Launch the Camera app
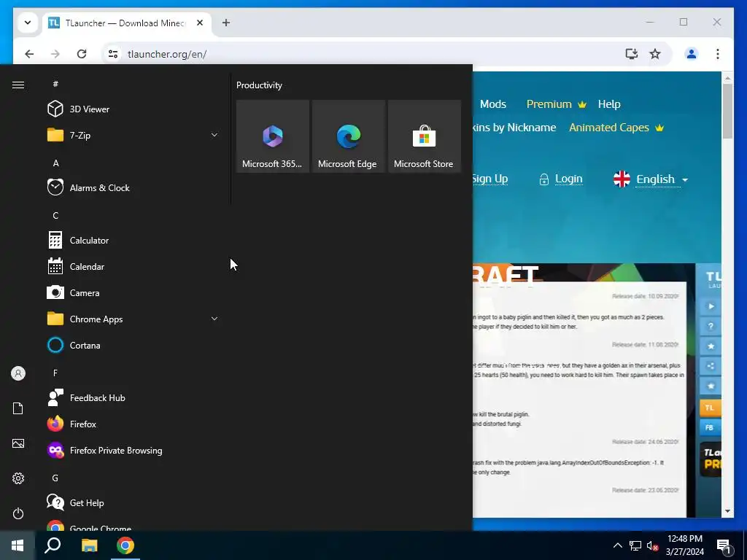This screenshot has height=560, width=747. point(133,293)
